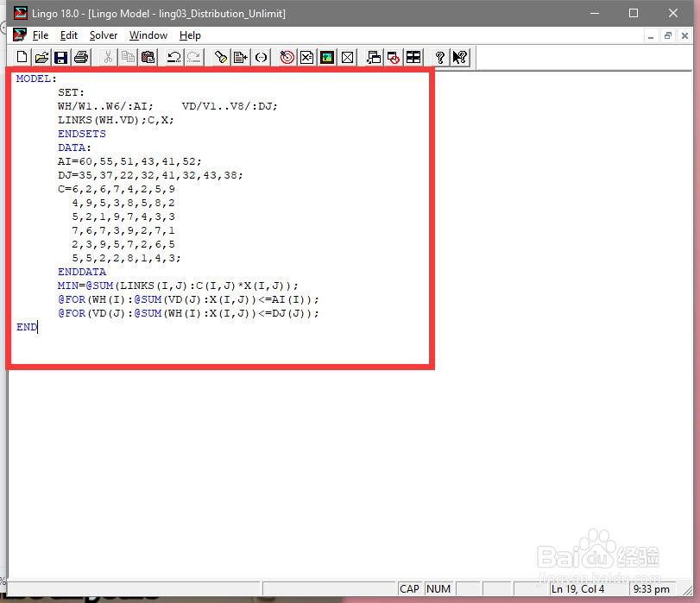Click the 'C=6,2,6,7,4,2,5,9' data row
The image size is (700, 603).
click(x=116, y=189)
